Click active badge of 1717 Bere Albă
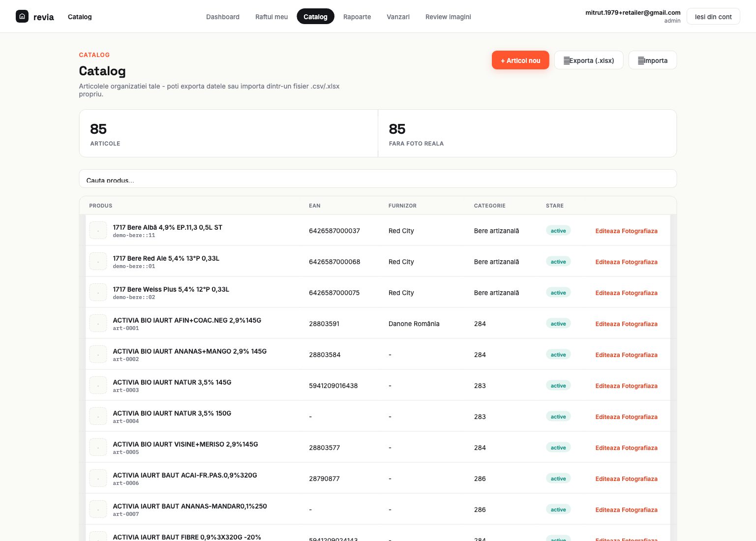This screenshot has width=756, height=541. 558,231
